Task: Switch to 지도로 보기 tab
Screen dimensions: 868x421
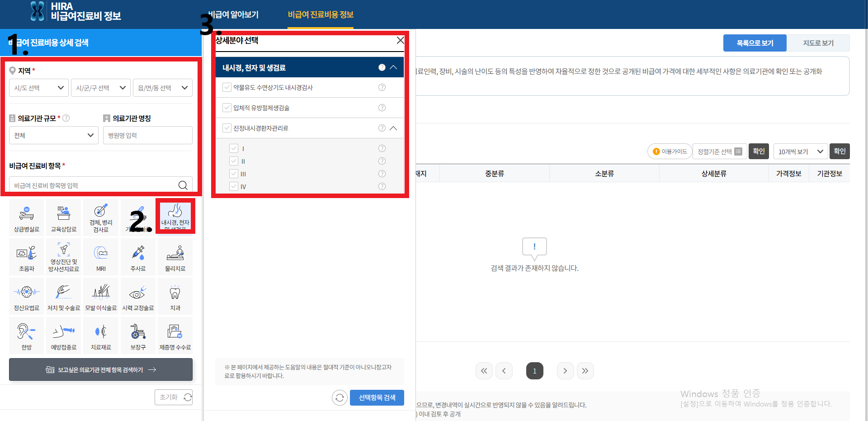Action: point(818,43)
